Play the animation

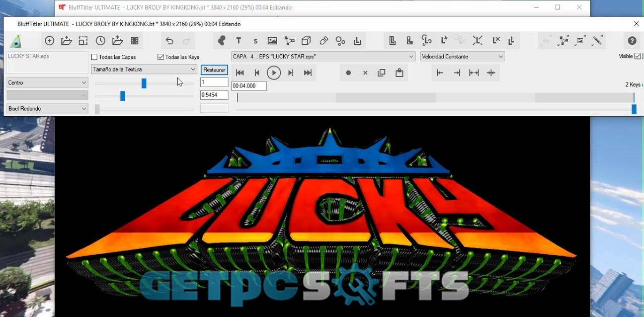click(274, 73)
